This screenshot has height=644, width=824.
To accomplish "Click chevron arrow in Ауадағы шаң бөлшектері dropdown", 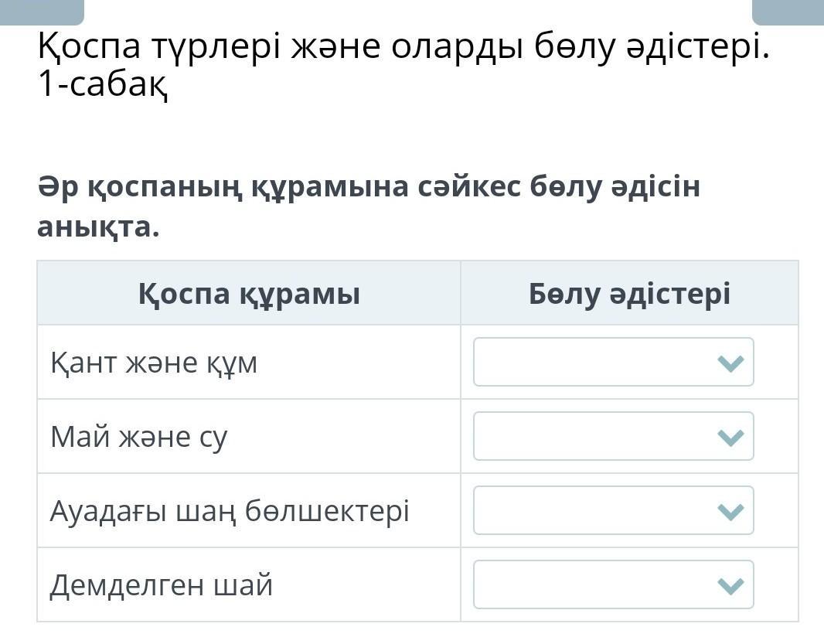I will click(730, 512).
